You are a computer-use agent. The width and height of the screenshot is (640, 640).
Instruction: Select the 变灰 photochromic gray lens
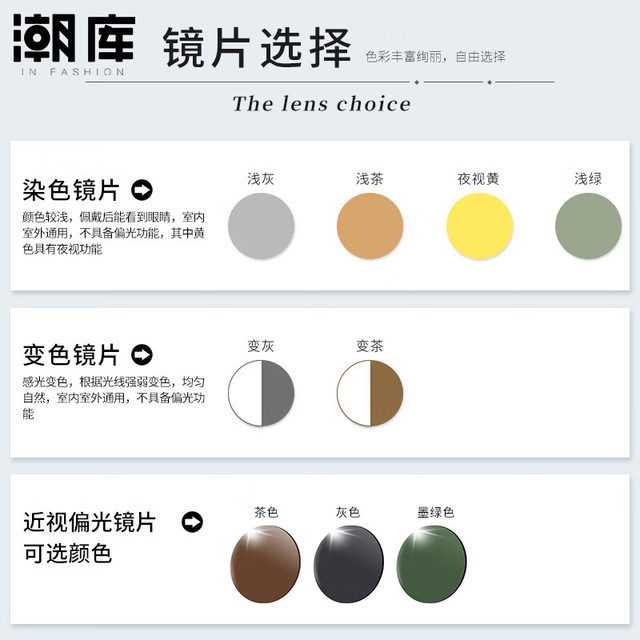(x=261, y=393)
